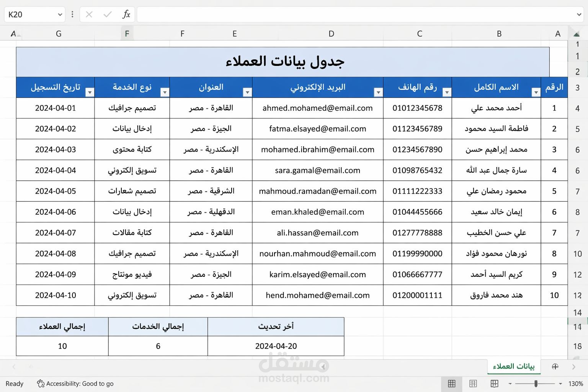Adjust the zoom slider handle
Screen dimensions: 588x392
click(536, 384)
